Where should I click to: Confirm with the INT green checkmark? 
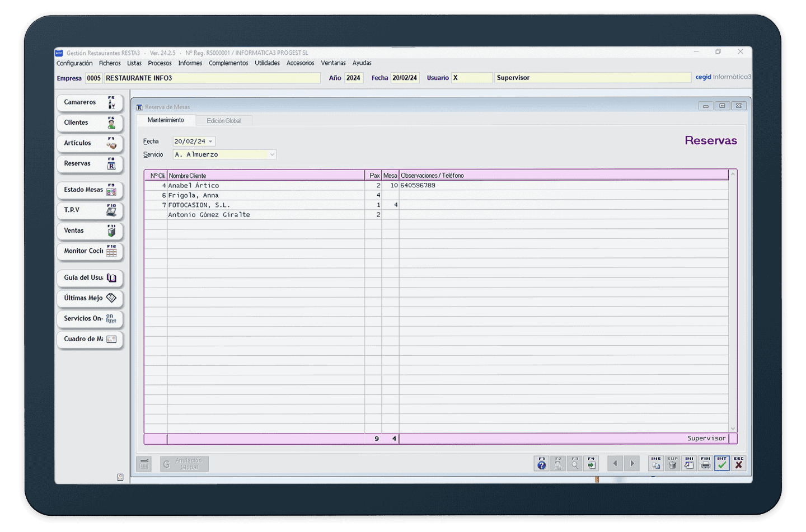[x=722, y=463]
